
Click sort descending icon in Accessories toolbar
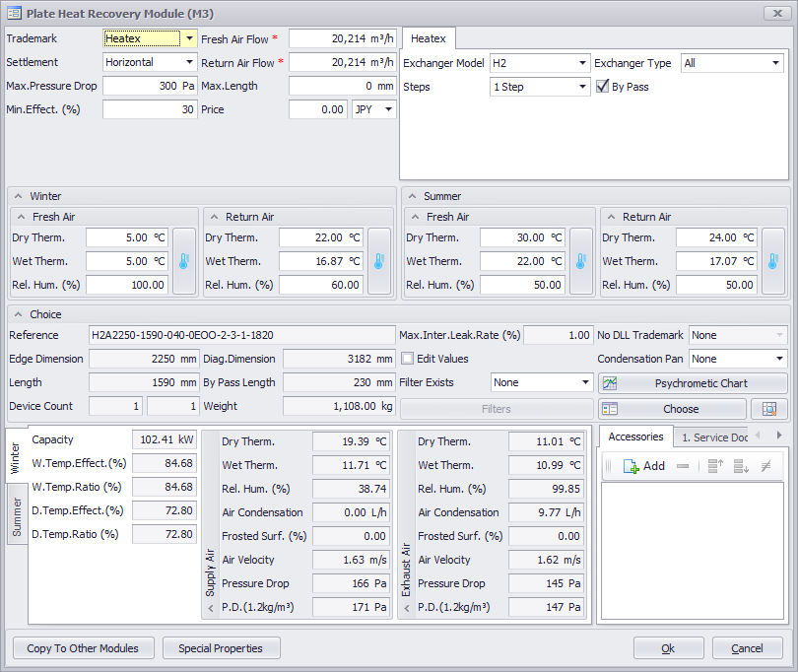(741, 466)
